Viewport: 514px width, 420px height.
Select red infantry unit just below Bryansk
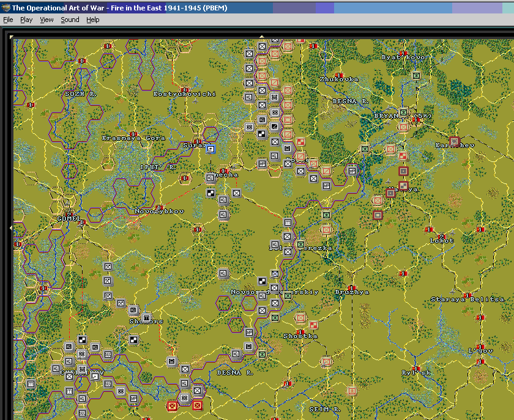tap(403, 127)
